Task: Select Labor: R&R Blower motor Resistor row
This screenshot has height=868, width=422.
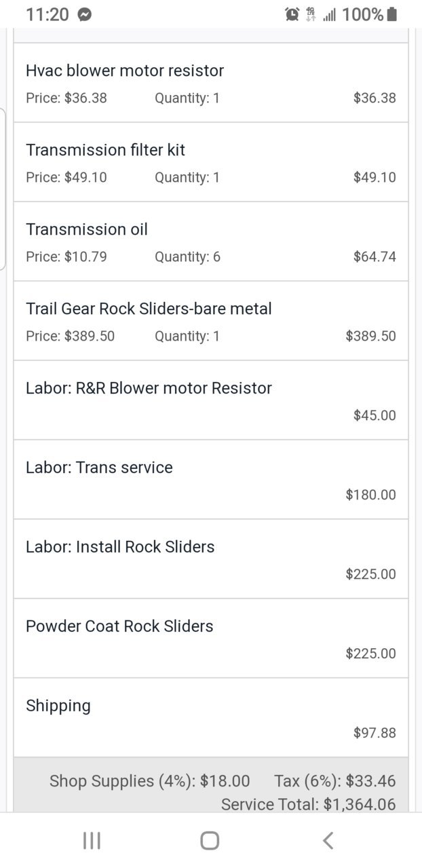Action: click(x=211, y=400)
